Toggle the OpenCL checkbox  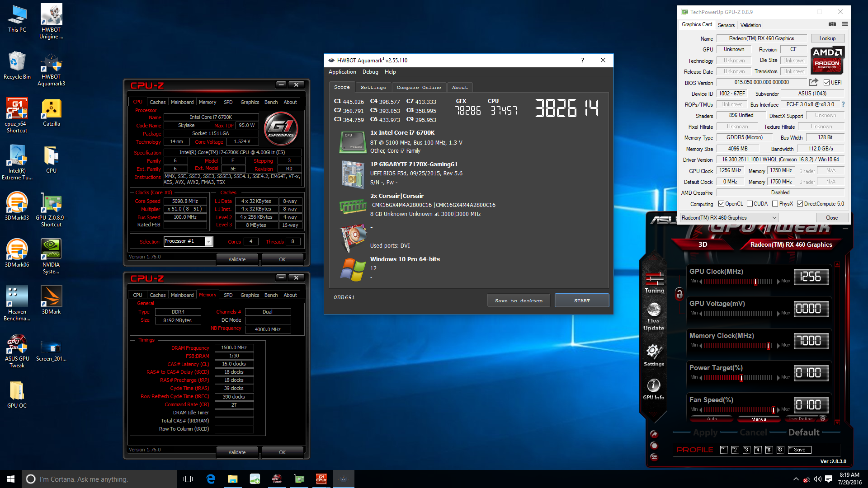pos(721,204)
